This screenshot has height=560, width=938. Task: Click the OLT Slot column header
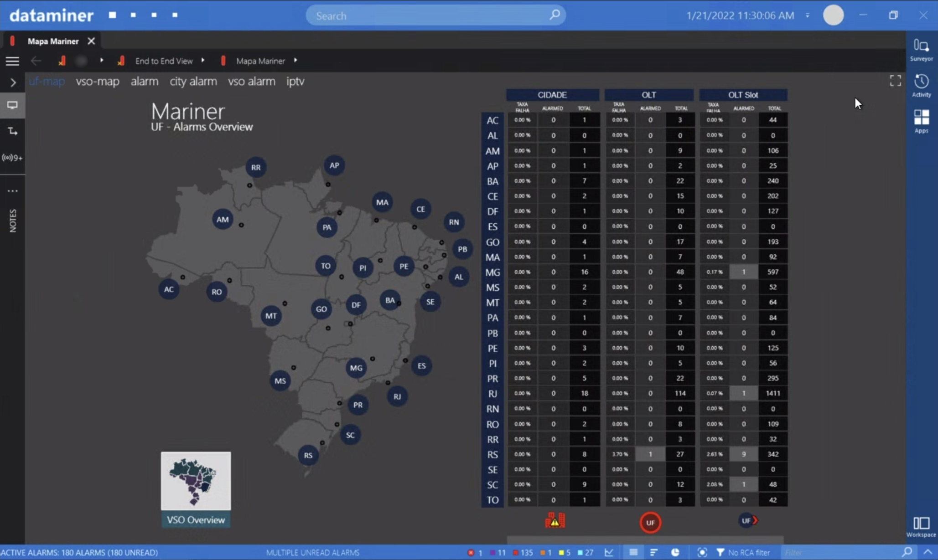point(743,95)
